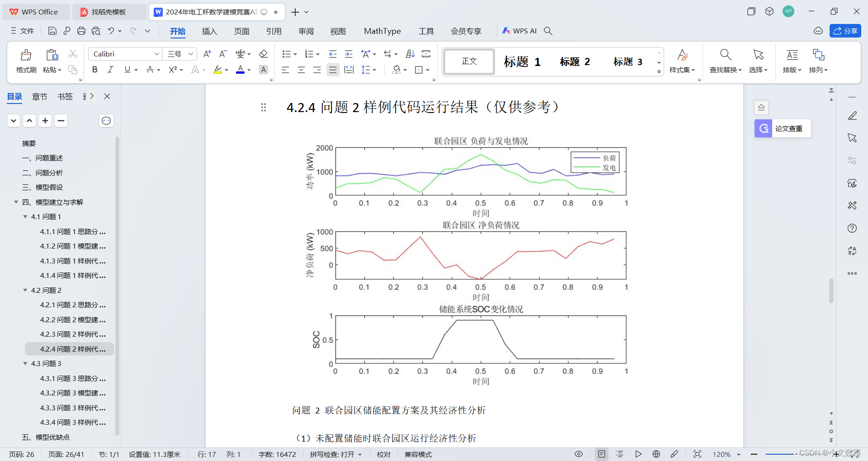
Task: Click the Sort (A-Z) icon
Action: point(410,54)
